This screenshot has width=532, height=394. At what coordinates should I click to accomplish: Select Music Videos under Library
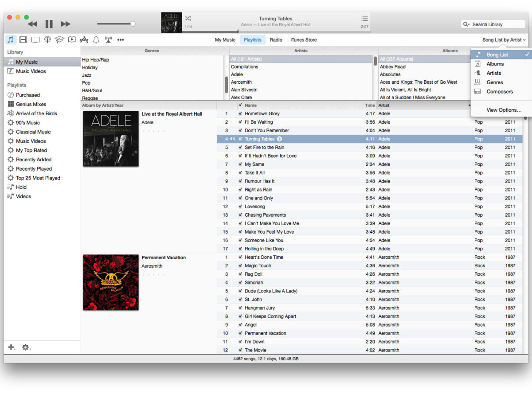point(42,71)
